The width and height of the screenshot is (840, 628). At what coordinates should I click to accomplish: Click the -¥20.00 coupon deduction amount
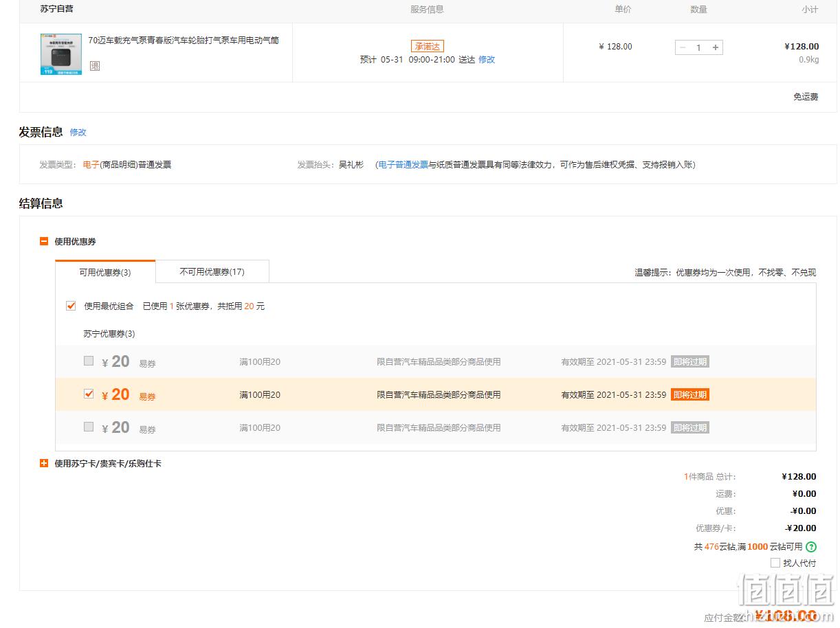tap(801, 528)
